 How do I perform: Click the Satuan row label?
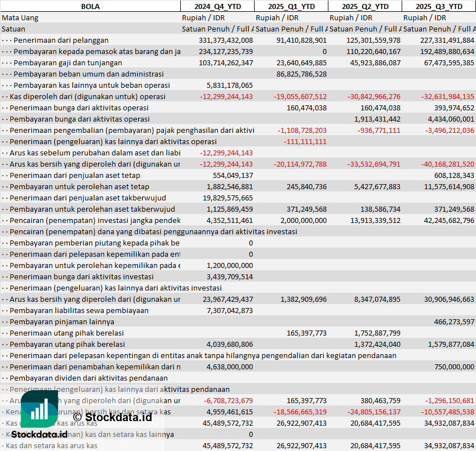pyautogui.click(x=14, y=29)
